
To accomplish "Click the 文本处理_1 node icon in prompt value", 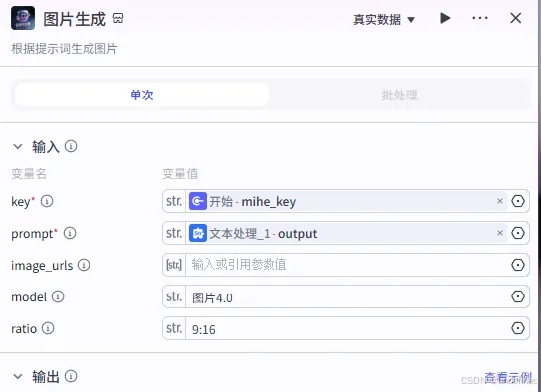I will 198,233.
